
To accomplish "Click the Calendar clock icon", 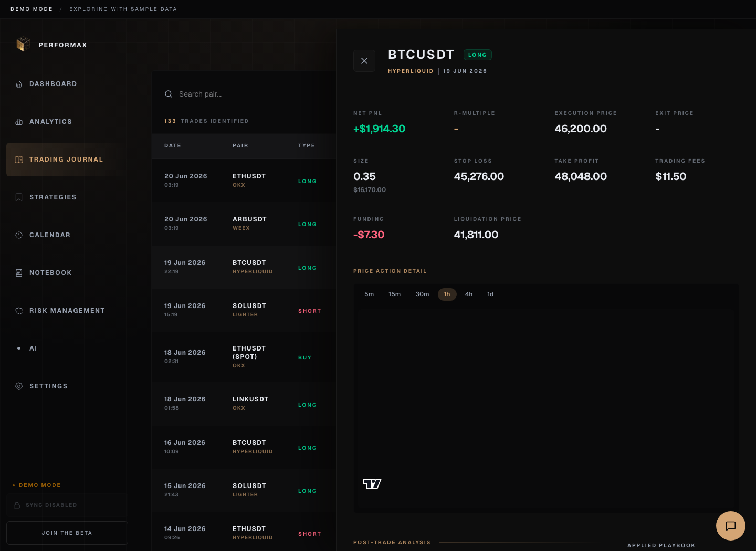I will coord(19,235).
